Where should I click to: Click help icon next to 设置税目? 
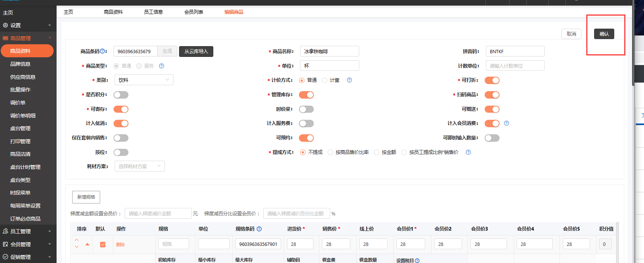pyautogui.click(x=417, y=260)
